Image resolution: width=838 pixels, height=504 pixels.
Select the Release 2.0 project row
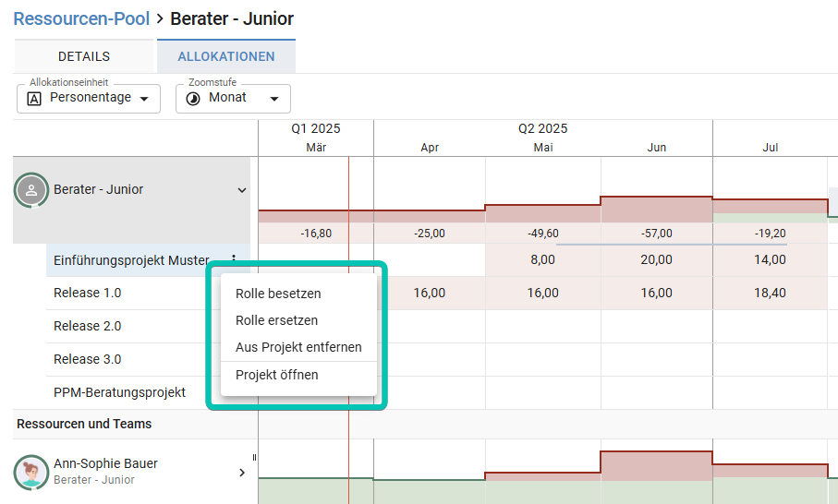click(88, 326)
